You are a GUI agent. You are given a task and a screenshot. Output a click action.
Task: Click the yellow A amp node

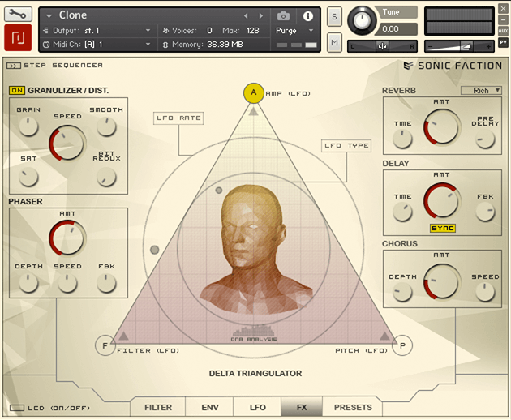[x=254, y=93]
